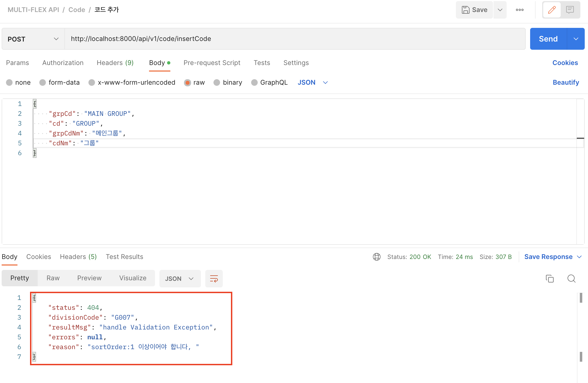The width and height of the screenshot is (588, 383).
Task: Open the comments icon in header
Action: point(570,10)
